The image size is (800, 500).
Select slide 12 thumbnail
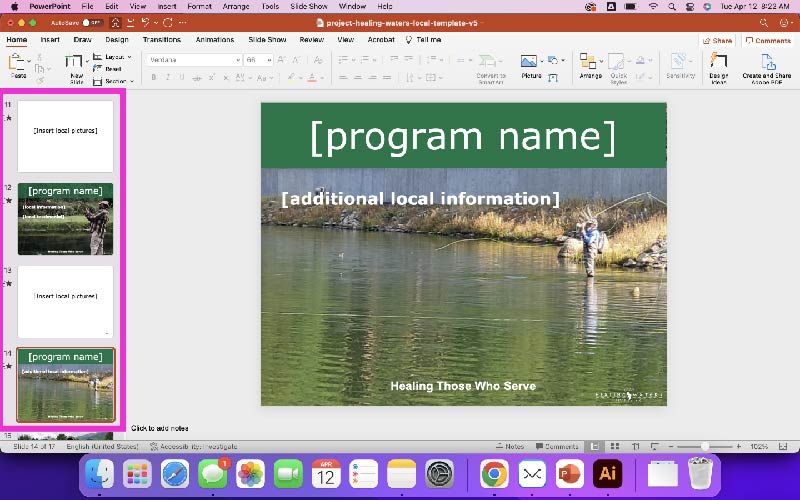click(65, 219)
